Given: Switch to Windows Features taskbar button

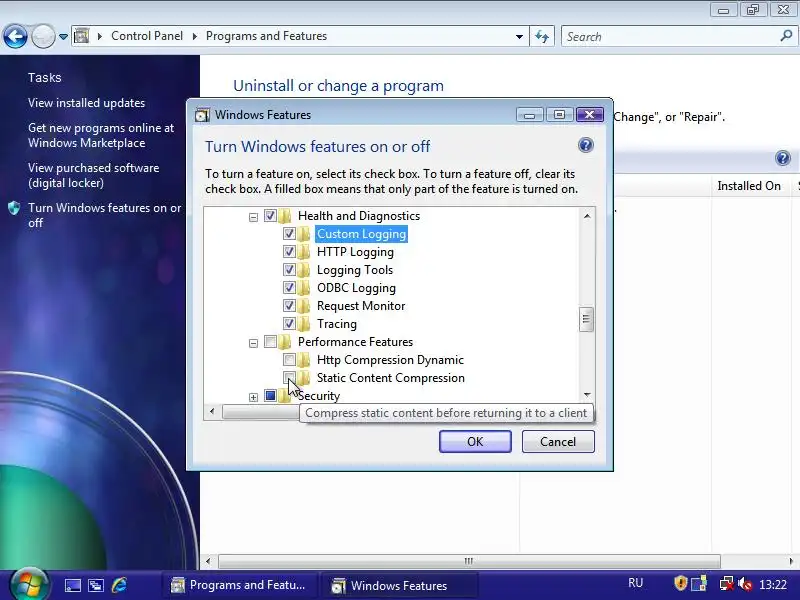Looking at the screenshot, I should pyautogui.click(x=399, y=585).
